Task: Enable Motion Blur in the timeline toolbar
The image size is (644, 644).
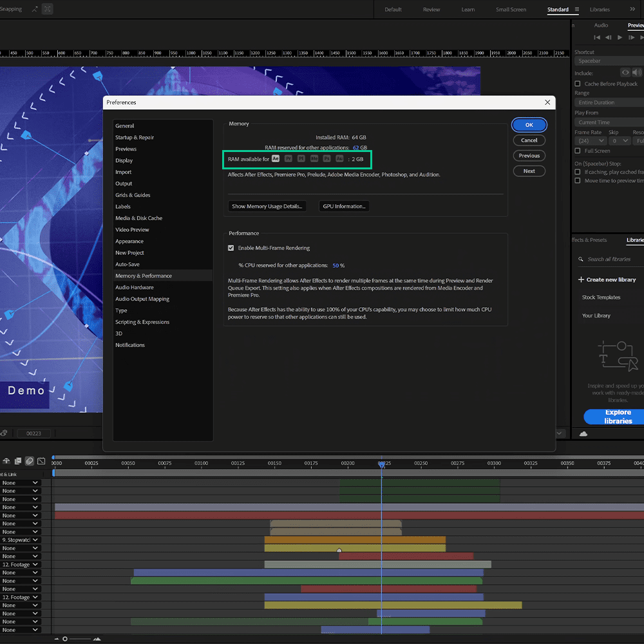Action: [30, 461]
